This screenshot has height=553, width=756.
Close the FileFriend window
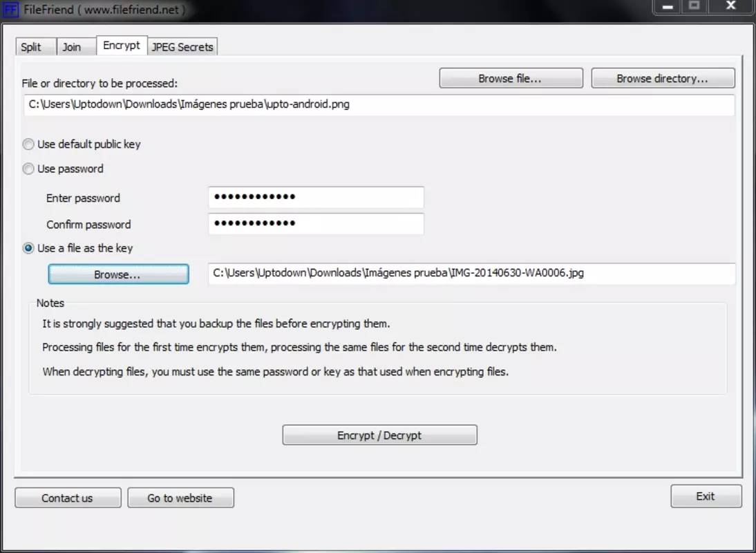[x=731, y=6]
